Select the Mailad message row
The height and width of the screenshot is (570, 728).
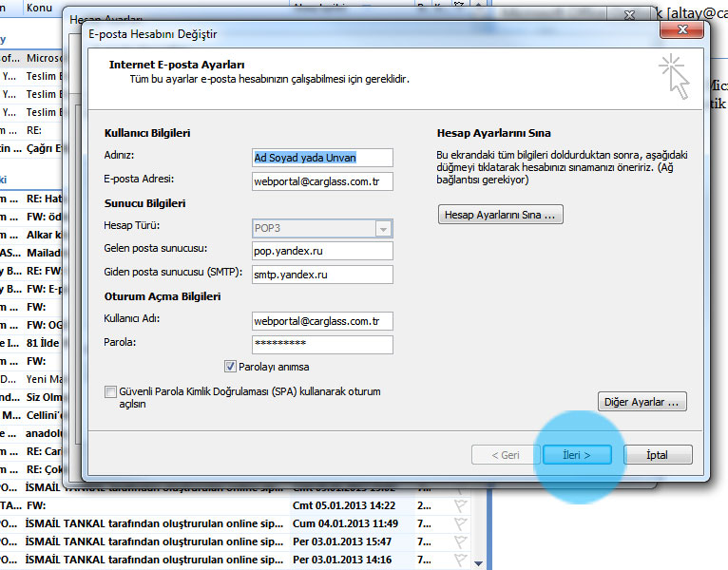(31, 253)
